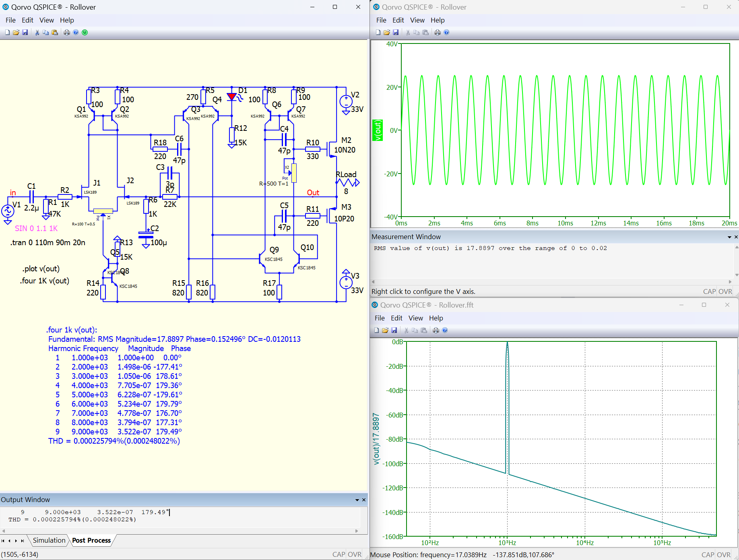Select capacitor C2 100µ in schematic

tap(146, 235)
